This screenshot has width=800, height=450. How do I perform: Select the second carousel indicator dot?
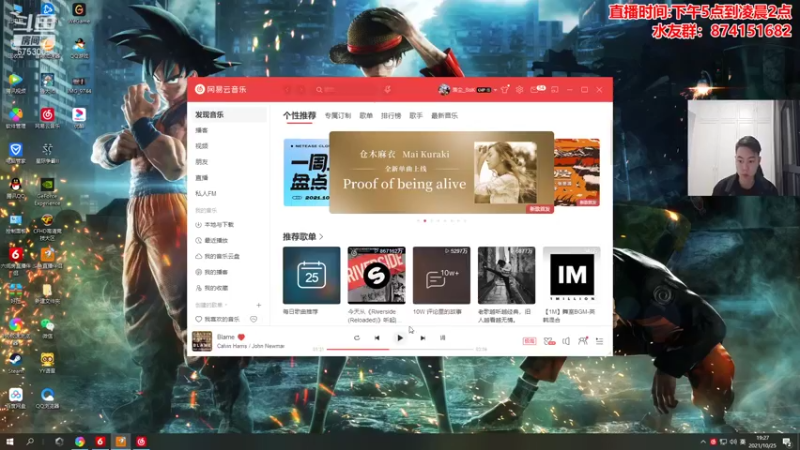point(425,221)
